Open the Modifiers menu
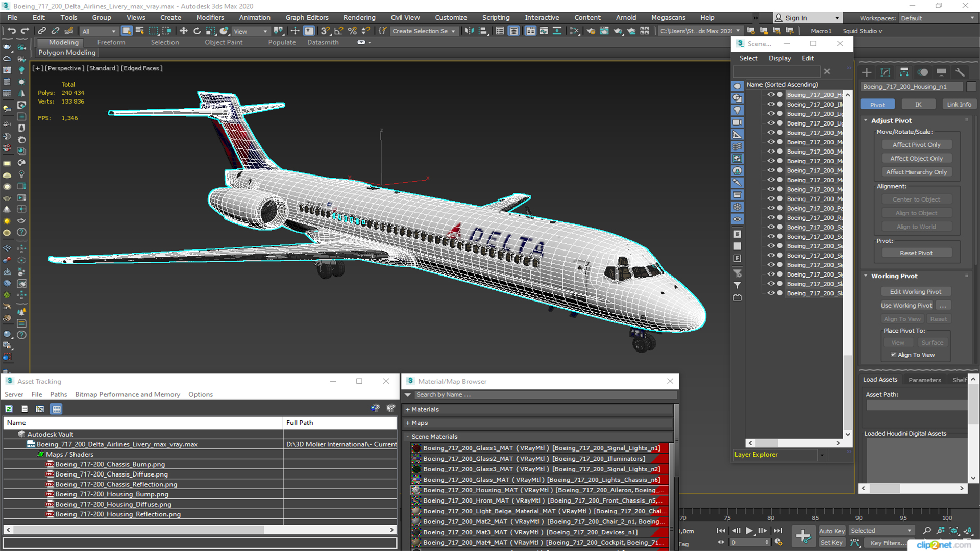The image size is (980, 551). click(x=210, y=17)
